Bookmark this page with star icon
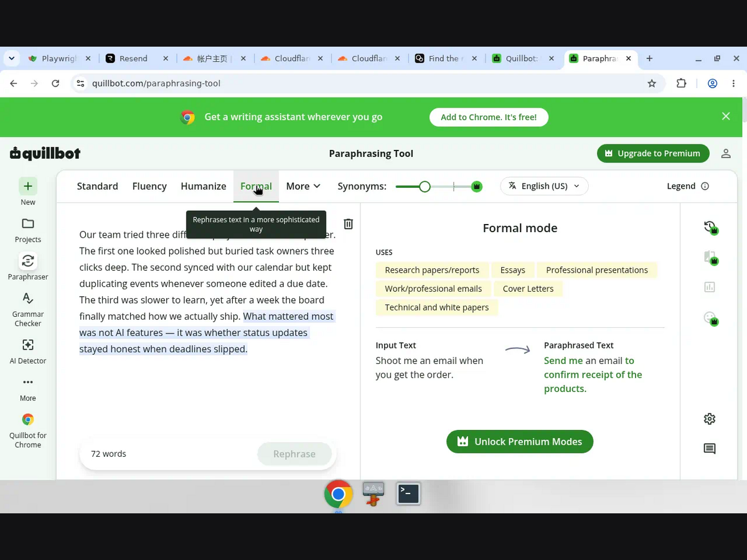The image size is (747, 560). (x=652, y=83)
